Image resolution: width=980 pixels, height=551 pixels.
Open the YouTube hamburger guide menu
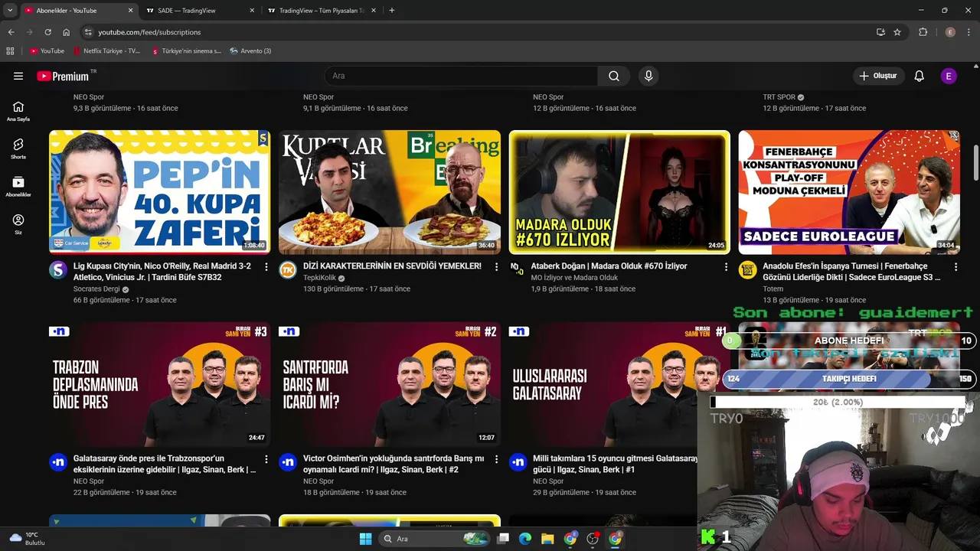tap(18, 76)
